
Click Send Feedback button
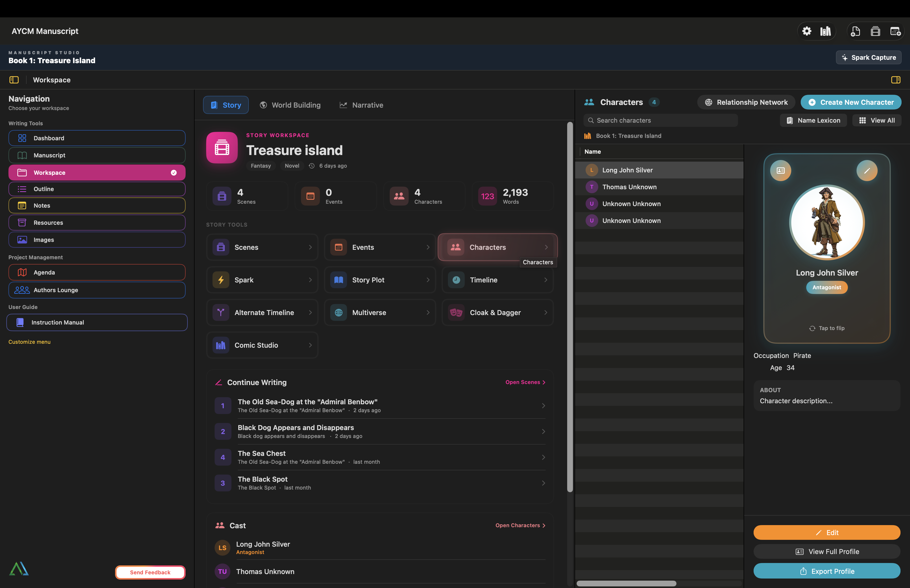150,572
